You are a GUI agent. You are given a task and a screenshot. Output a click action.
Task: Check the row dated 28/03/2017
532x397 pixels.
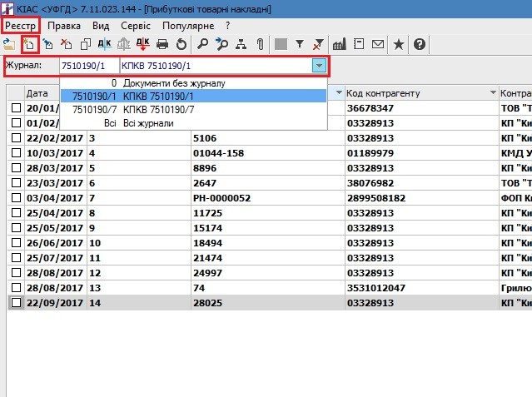tap(16, 167)
